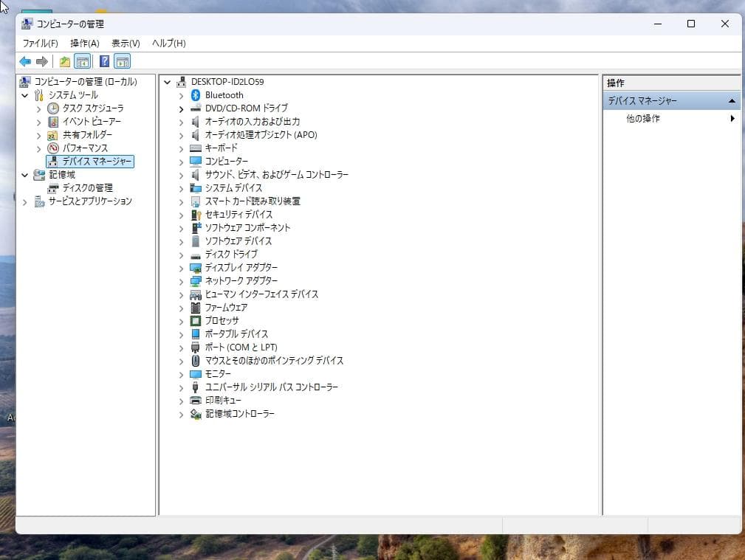The width and height of the screenshot is (745, 560).
Task: Click the ソフトウェア コンポーネント icon
Action: click(x=195, y=228)
